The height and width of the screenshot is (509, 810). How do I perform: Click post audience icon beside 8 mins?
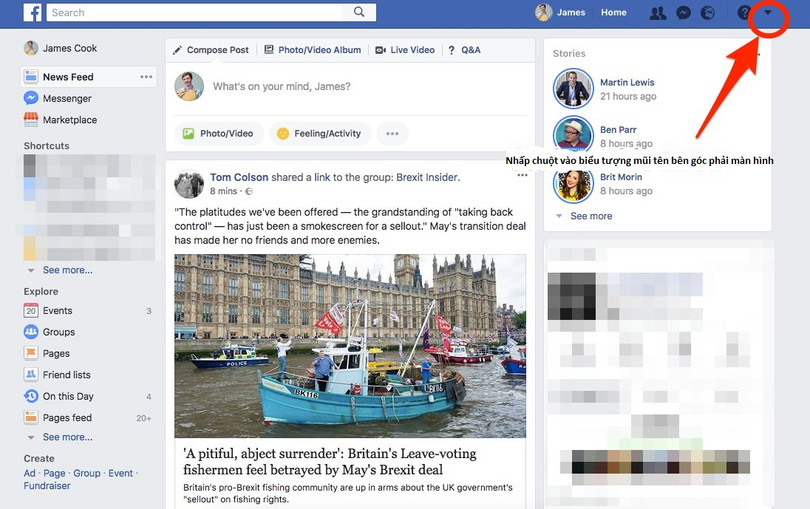pyautogui.click(x=249, y=192)
